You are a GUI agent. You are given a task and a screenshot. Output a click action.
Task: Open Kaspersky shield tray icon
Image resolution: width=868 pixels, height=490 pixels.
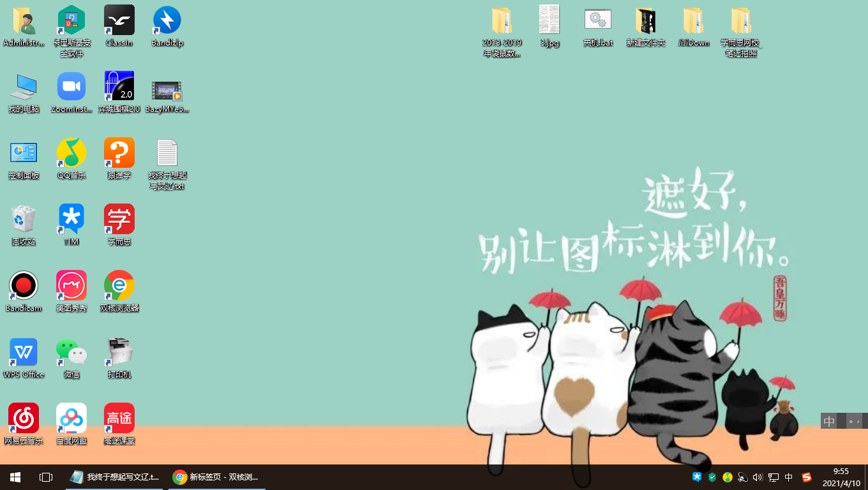(x=712, y=477)
